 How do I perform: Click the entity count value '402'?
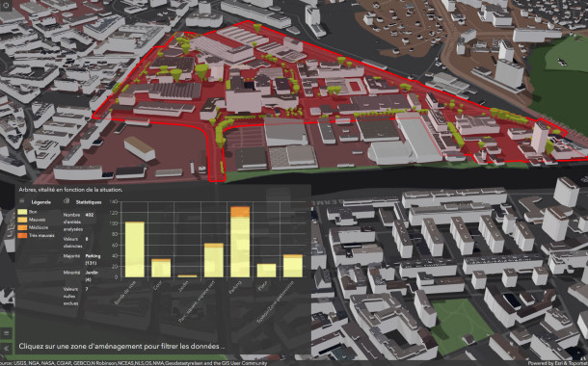click(90, 215)
